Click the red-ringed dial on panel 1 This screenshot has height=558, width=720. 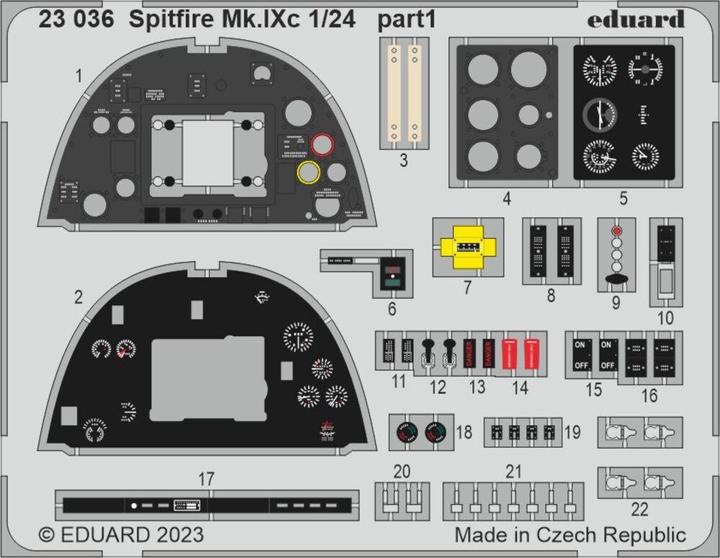tap(322, 144)
